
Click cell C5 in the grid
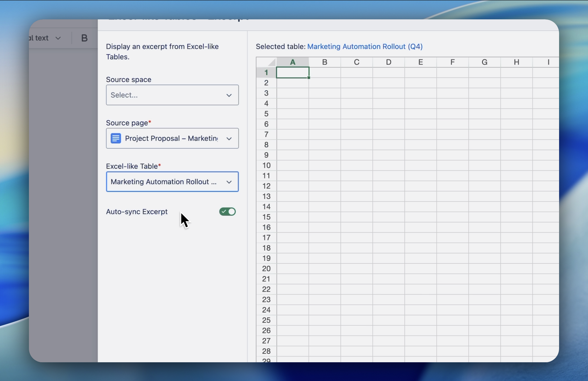click(x=357, y=114)
